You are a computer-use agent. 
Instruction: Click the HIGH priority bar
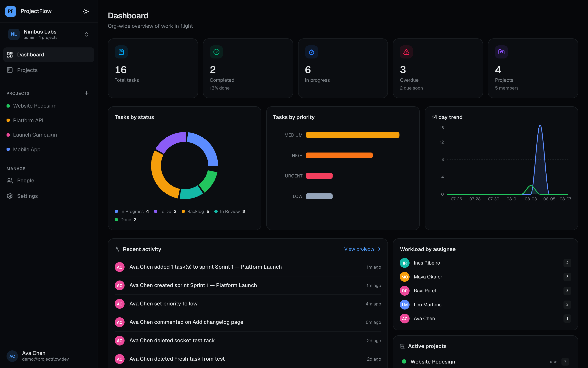tap(339, 155)
